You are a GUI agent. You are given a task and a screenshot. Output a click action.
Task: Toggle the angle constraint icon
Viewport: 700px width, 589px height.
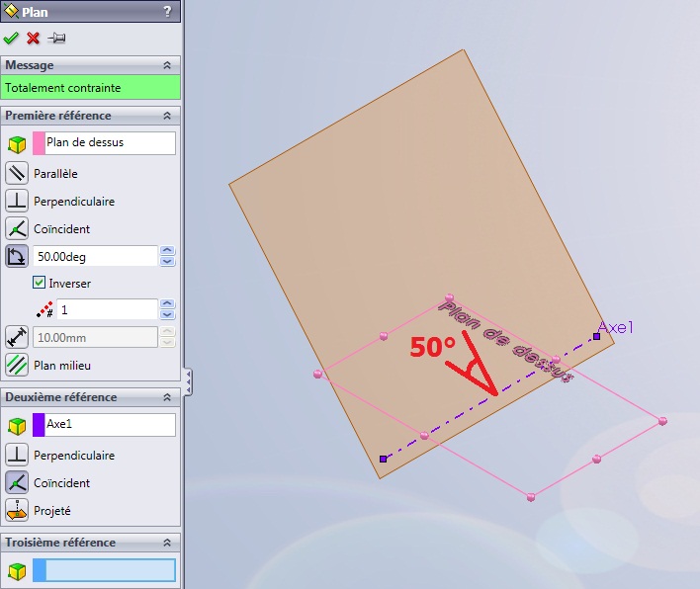coord(17,256)
